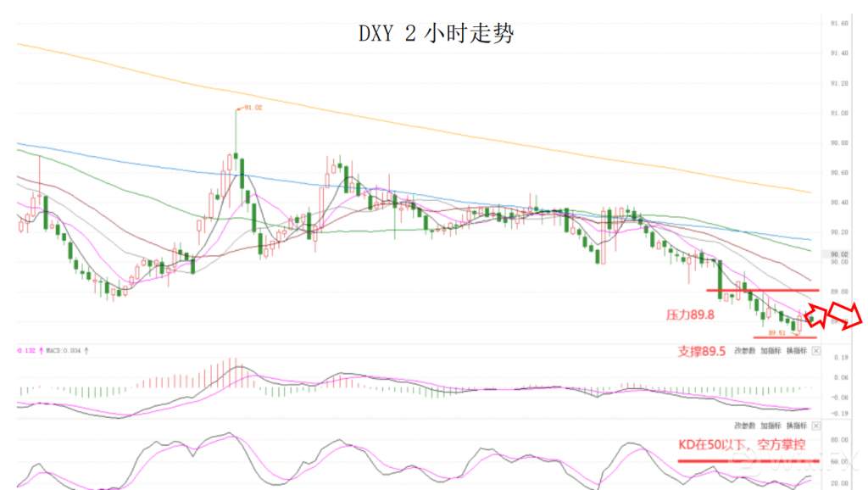
Task: Click 改参数 in the KD indicator panel
Action: [x=744, y=426]
